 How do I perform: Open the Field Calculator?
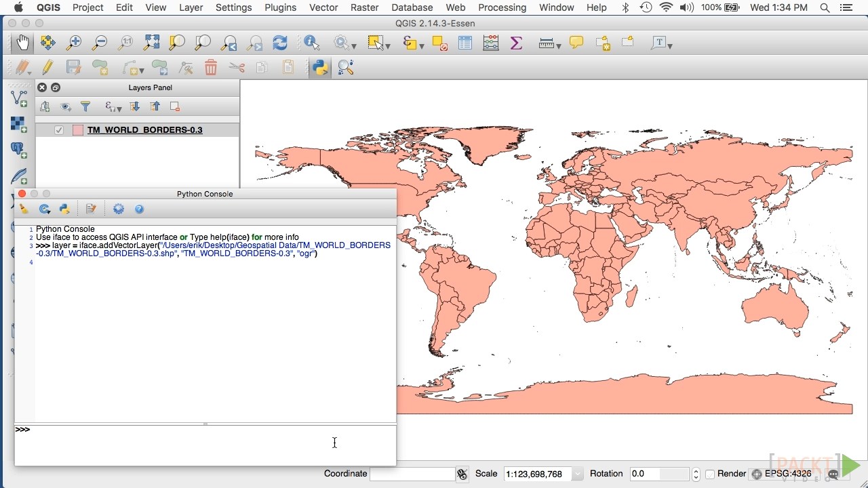(x=491, y=43)
